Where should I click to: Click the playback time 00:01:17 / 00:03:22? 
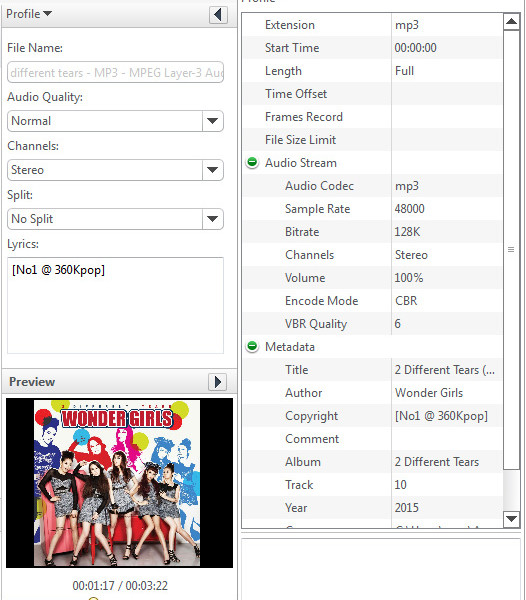120,585
